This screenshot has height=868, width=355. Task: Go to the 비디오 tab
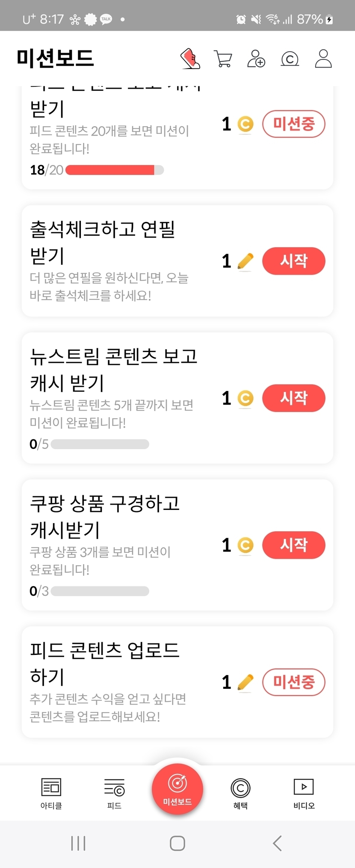click(304, 793)
